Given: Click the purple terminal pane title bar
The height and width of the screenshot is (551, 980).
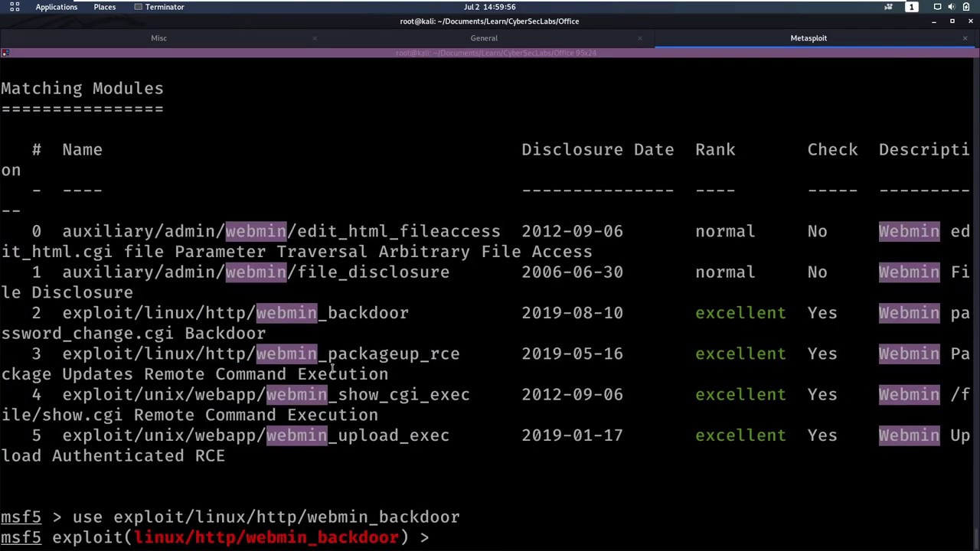Looking at the screenshot, I should (490, 53).
